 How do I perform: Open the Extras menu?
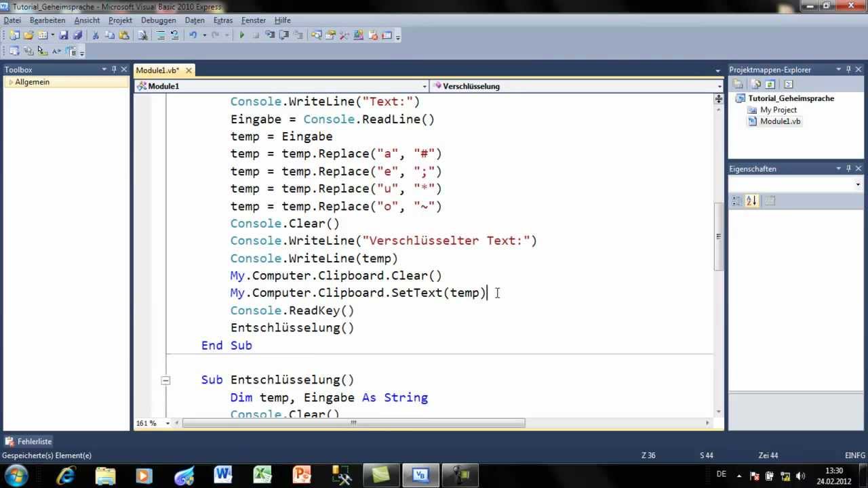coord(222,20)
